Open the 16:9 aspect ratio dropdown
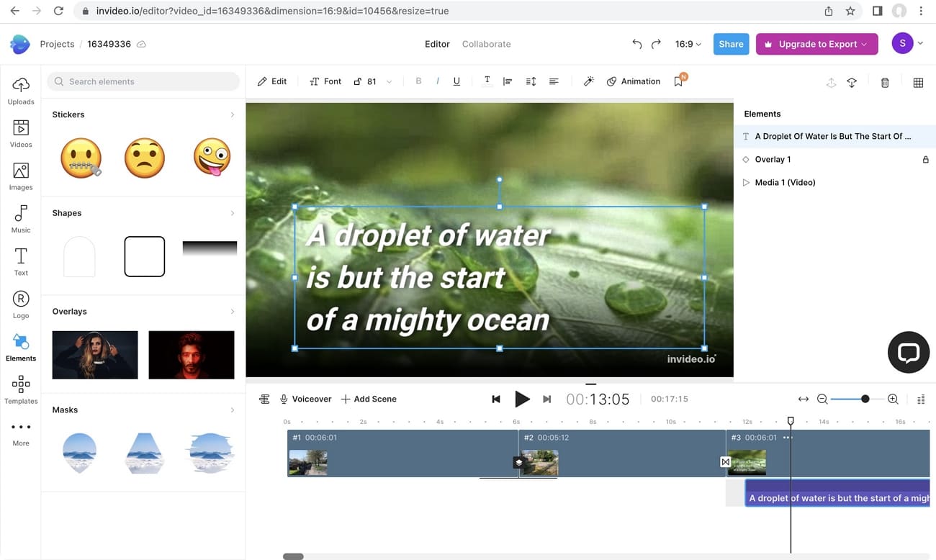 point(687,44)
